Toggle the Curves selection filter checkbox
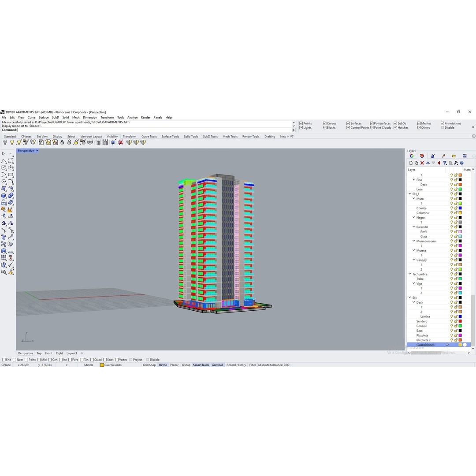 point(324,123)
